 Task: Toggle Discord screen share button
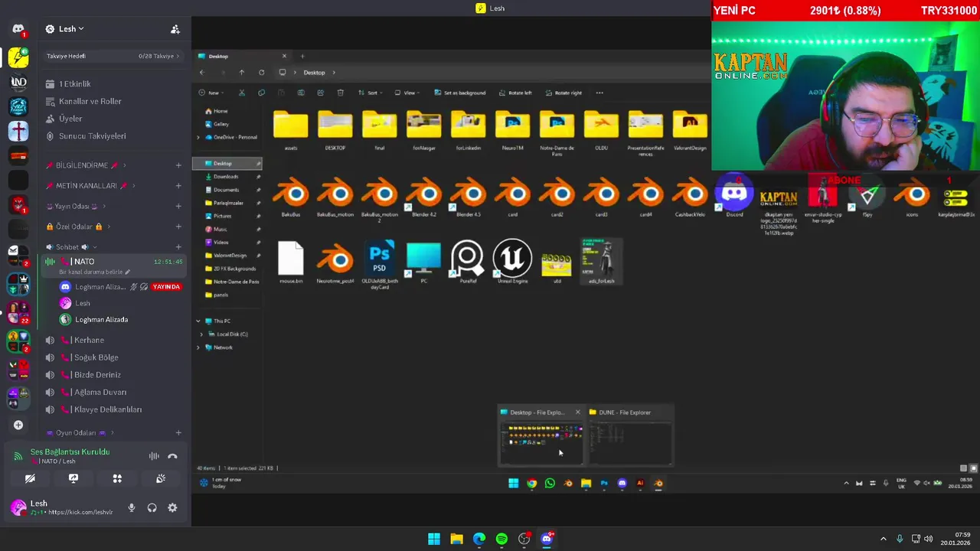pos(73,478)
